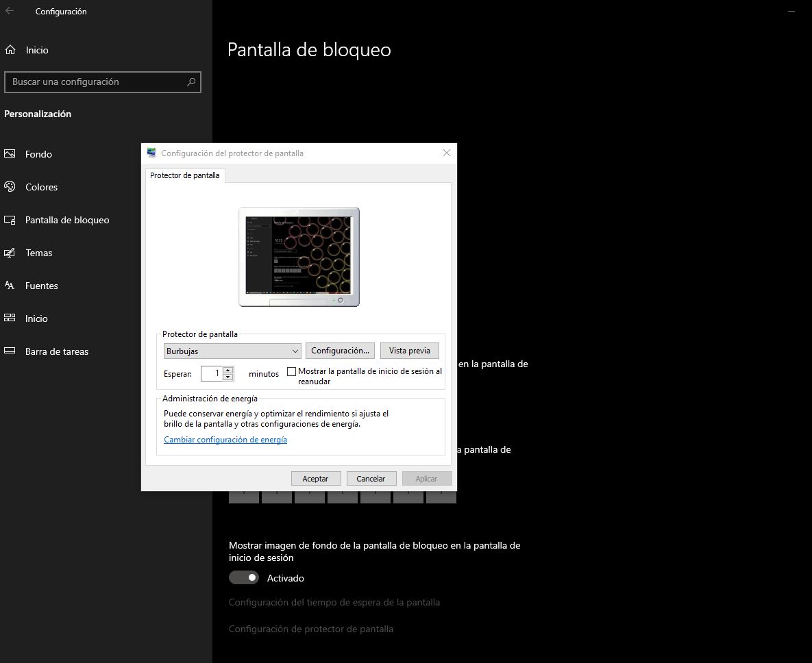Open the Inicio start menu settings item
Viewport: 812px width, 663px height.
tap(36, 318)
